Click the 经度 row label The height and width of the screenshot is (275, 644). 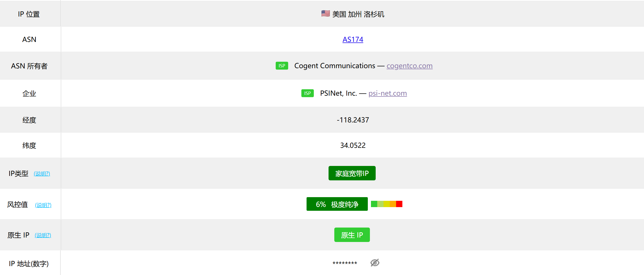coord(29,120)
